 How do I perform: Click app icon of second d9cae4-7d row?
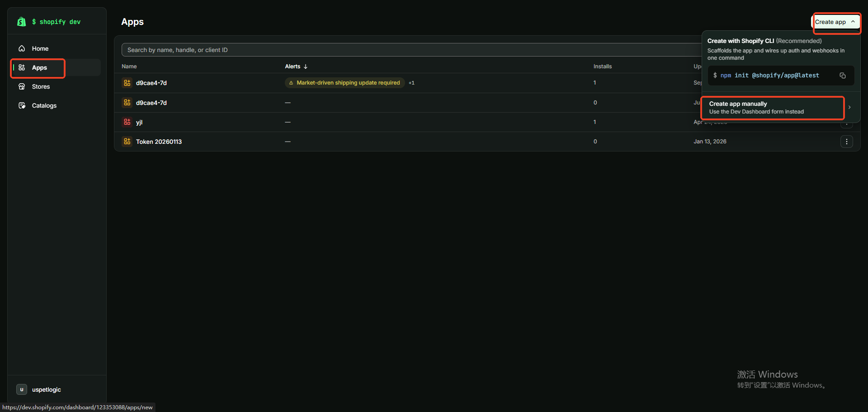click(x=127, y=103)
